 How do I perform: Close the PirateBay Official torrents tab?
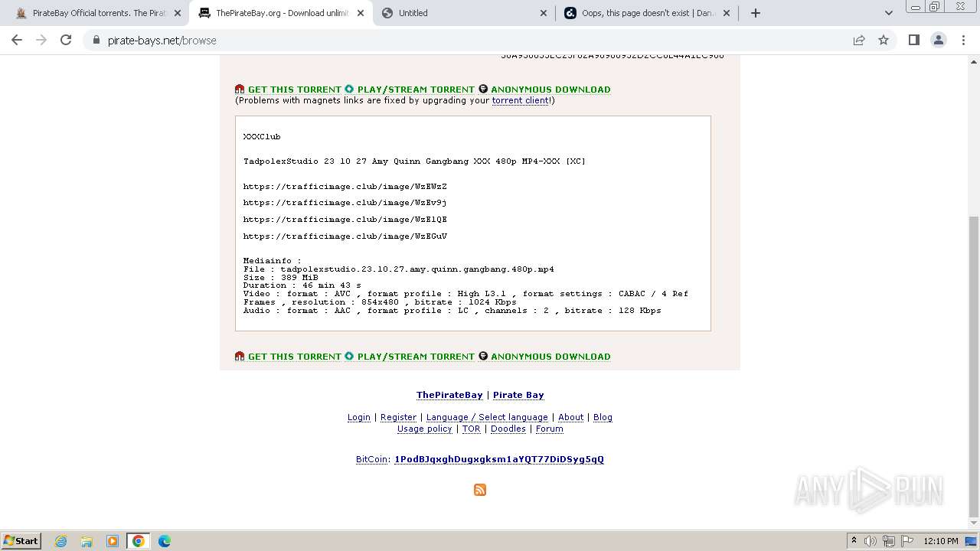tap(178, 13)
